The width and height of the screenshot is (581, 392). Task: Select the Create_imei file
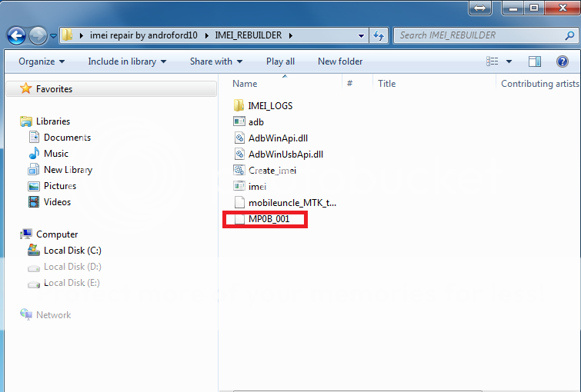pos(272,170)
